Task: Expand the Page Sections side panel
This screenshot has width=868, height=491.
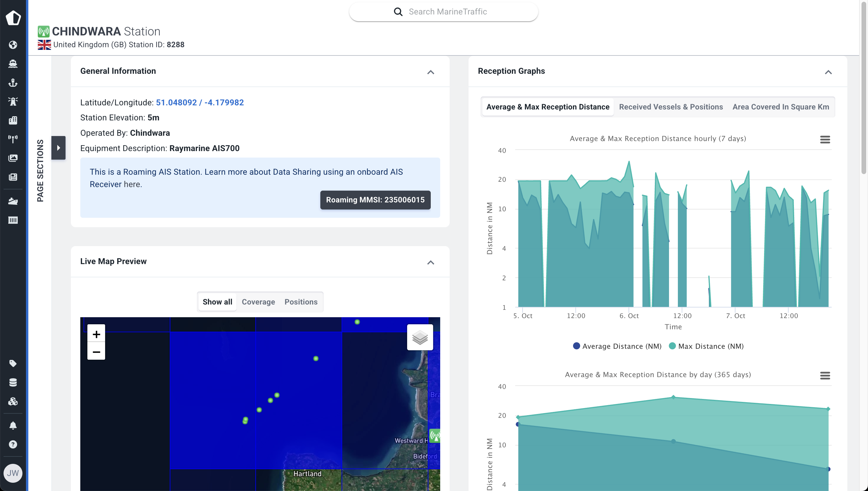Action: (x=58, y=148)
